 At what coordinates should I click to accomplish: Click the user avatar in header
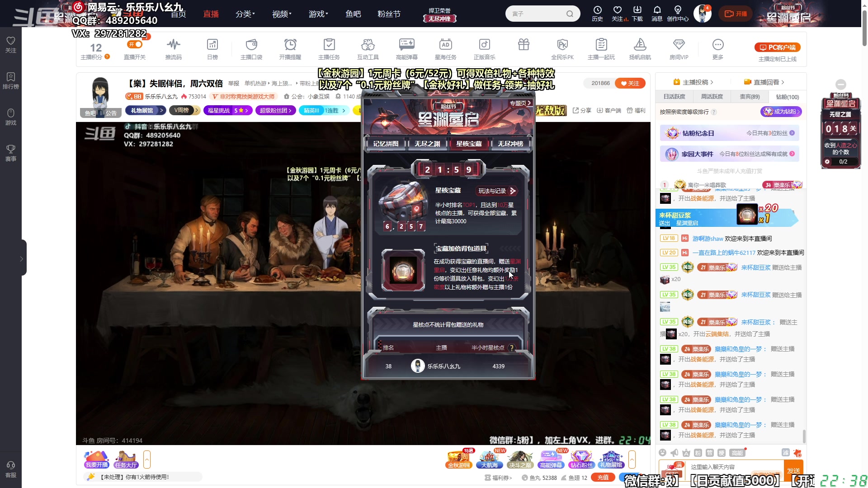coord(703,14)
